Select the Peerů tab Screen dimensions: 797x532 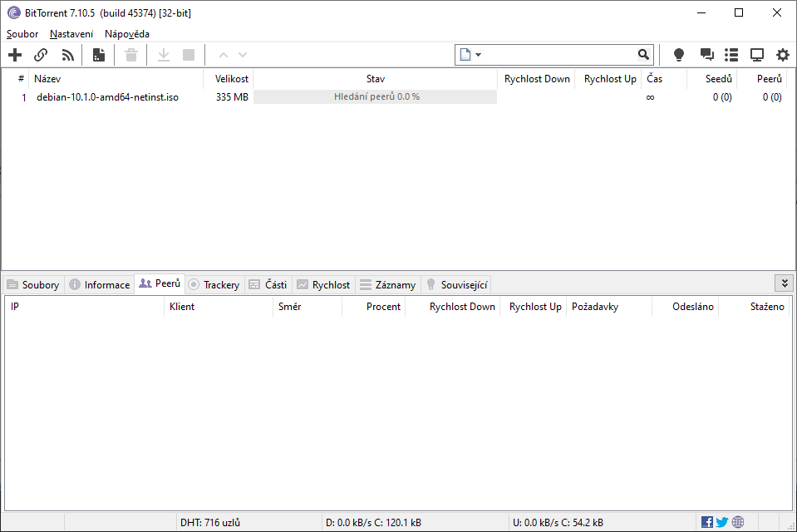[x=160, y=283]
